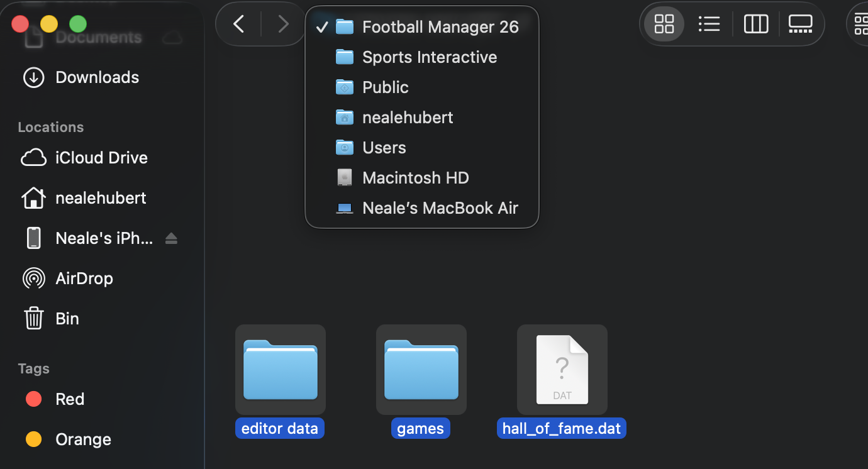
Task: Open Downloads from the sidebar
Action: tap(97, 77)
